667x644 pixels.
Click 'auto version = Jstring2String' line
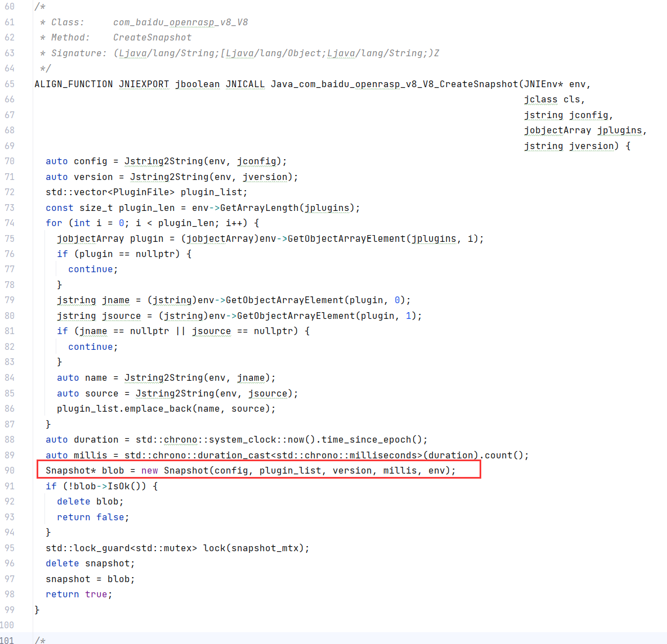click(x=172, y=177)
